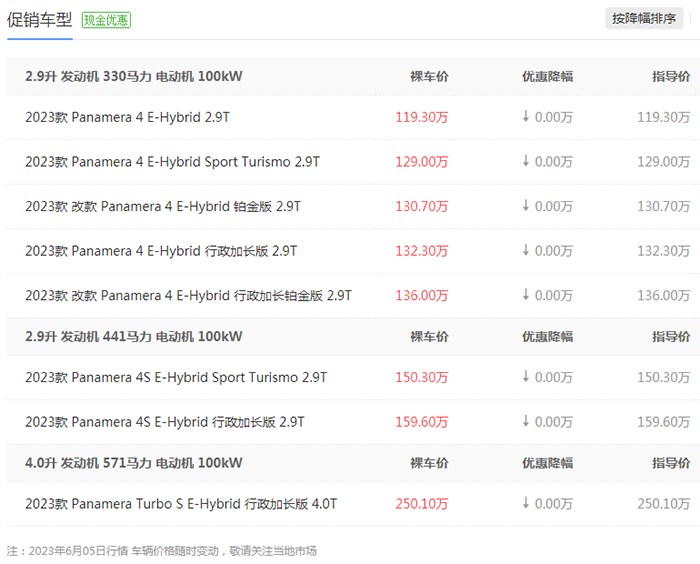Click 优惠降幅 header in 571马力 group
This screenshot has width=700, height=564.
click(547, 463)
